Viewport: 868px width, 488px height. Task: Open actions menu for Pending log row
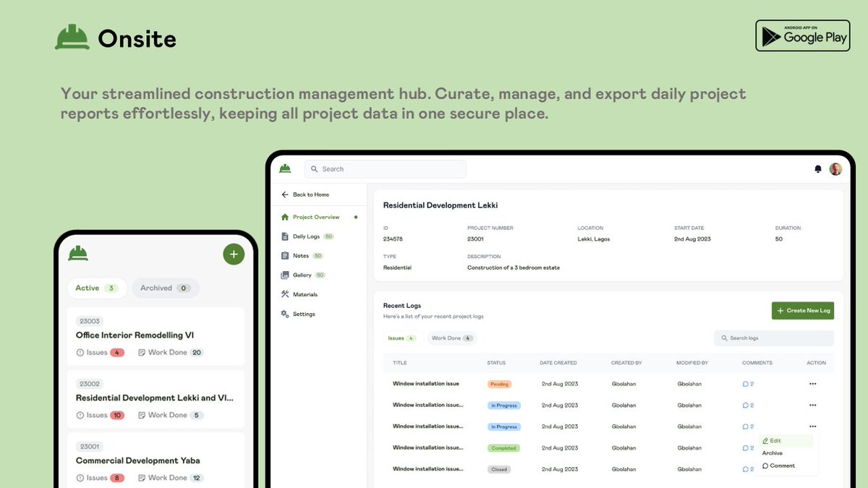click(813, 384)
